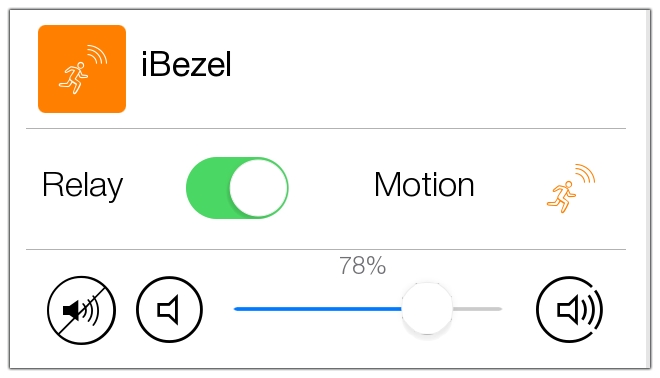This screenshot has height=378, width=660.
Task: Click the signal waves above the orange Motion figure
Action: tap(585, 173)
